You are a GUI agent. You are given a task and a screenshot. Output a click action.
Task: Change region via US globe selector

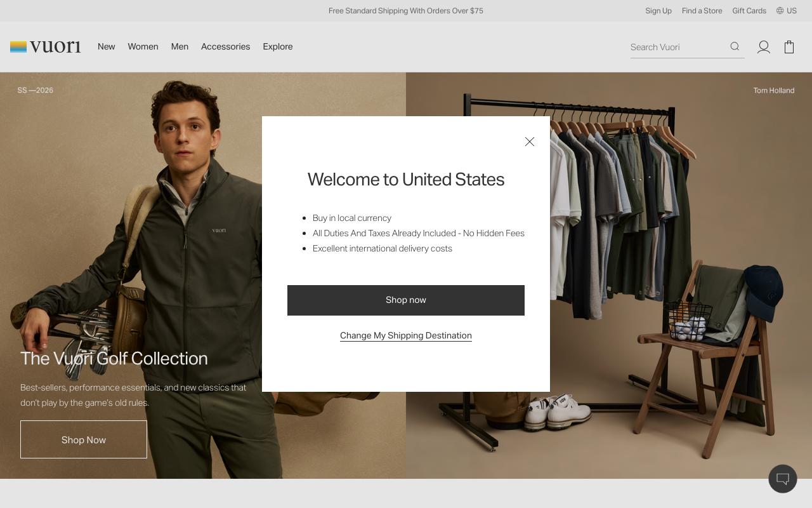point(787,11)
